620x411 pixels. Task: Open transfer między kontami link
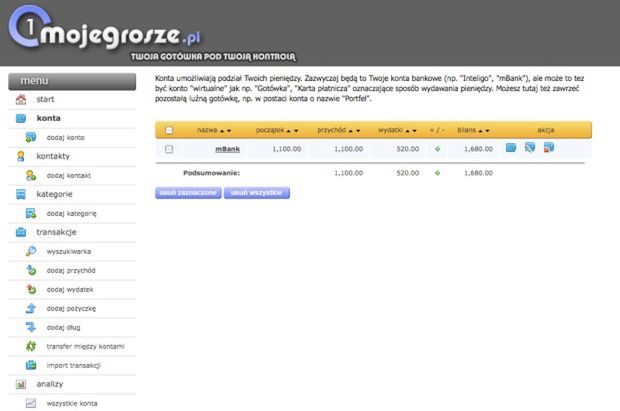pyautogui.click(x=85, y=347)
